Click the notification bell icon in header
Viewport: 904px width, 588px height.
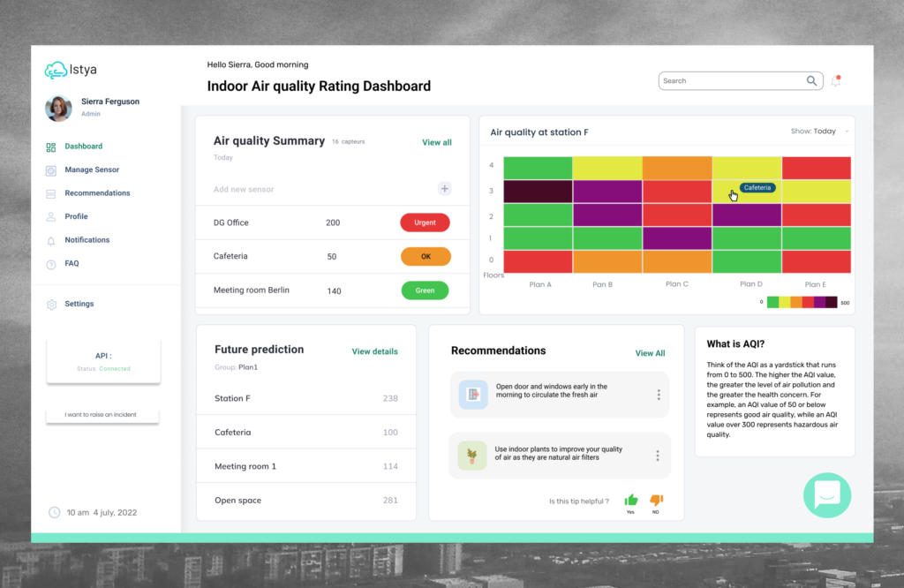(835, 81)
